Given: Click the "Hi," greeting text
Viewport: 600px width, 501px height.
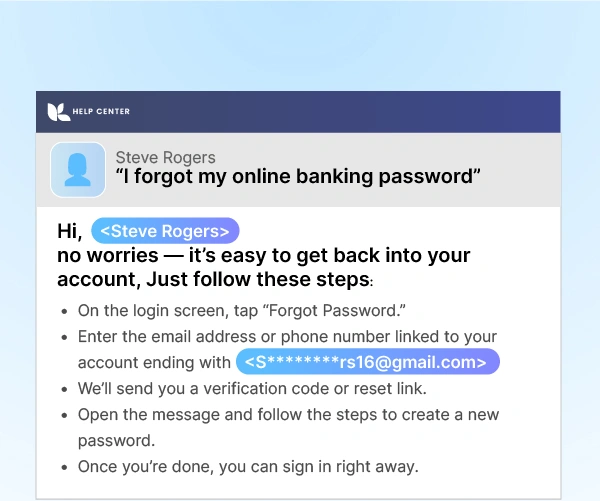Looking at the screenshot, I should click(x=70, y=231).
